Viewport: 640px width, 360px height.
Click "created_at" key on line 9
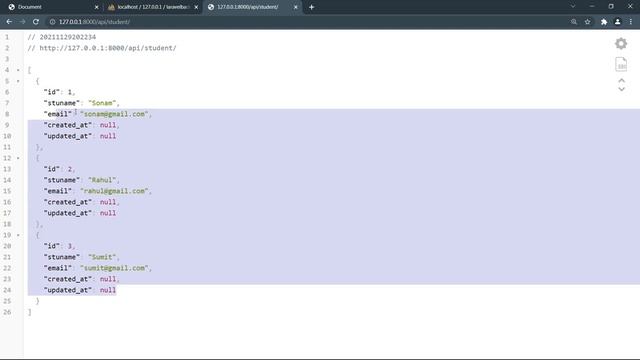68,125
